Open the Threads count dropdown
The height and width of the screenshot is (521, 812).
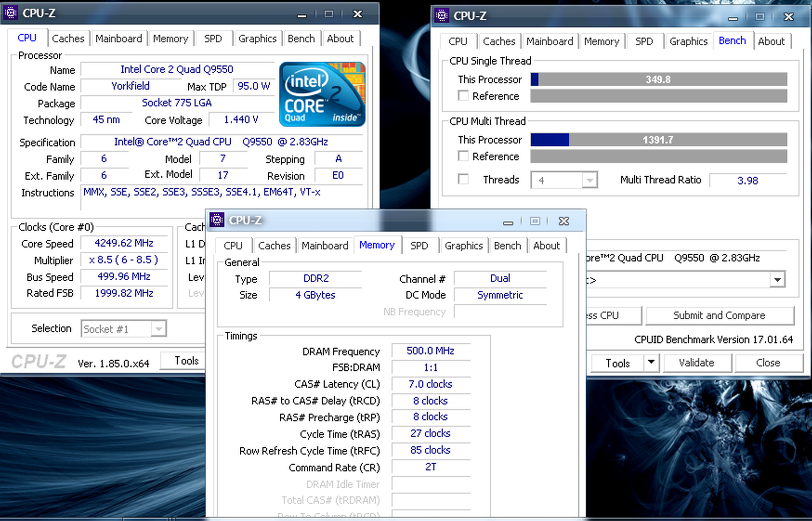pos(589,180)
